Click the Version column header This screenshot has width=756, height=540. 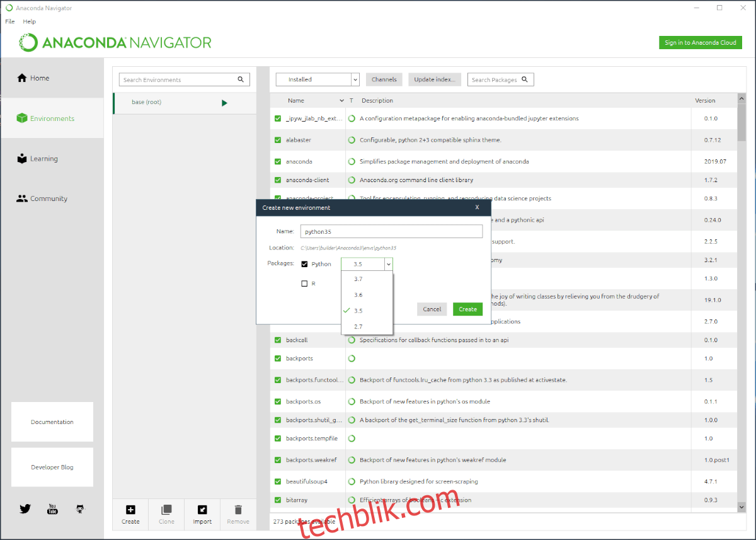click(x=705, y=101)
